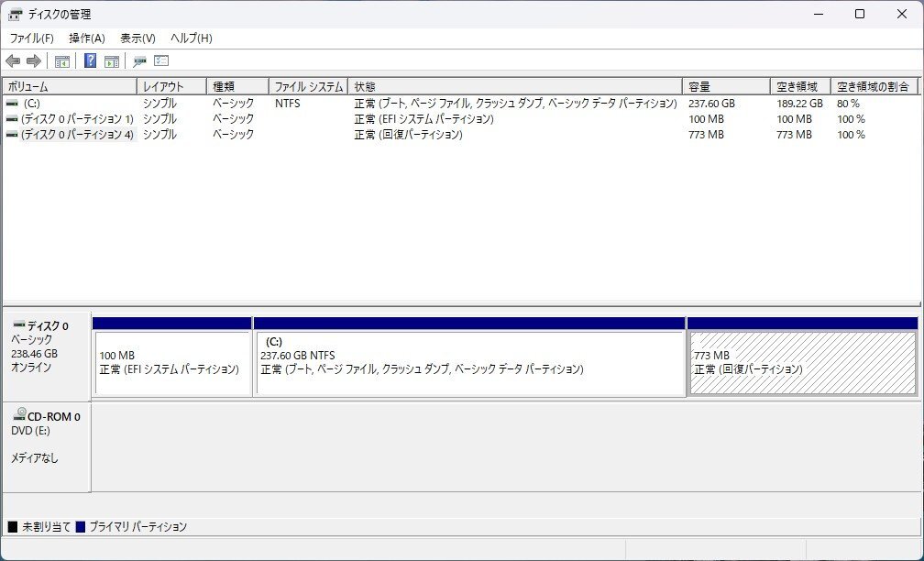Click the Forward navigation arrow
This screenshot has width=924, height=561.
34,60
